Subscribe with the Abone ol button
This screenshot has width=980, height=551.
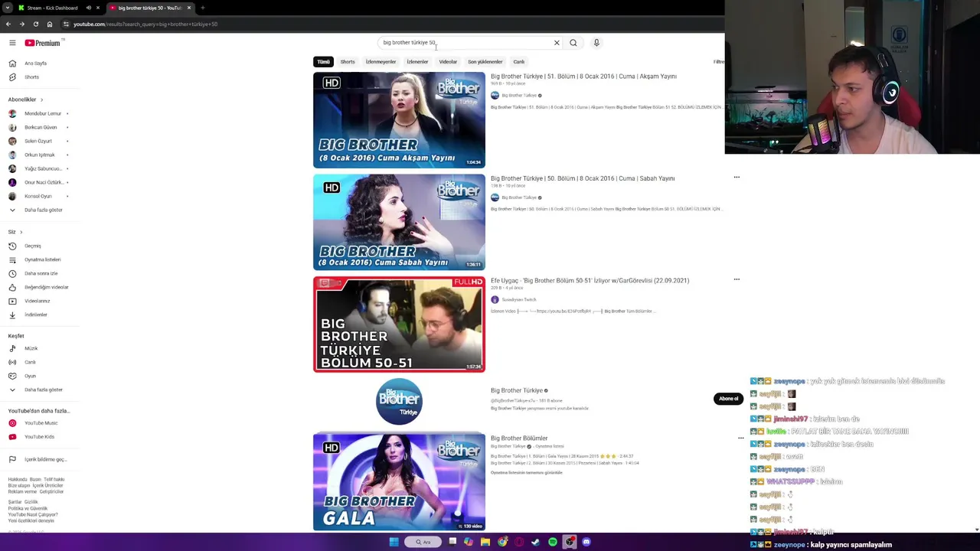coord(728,399)
